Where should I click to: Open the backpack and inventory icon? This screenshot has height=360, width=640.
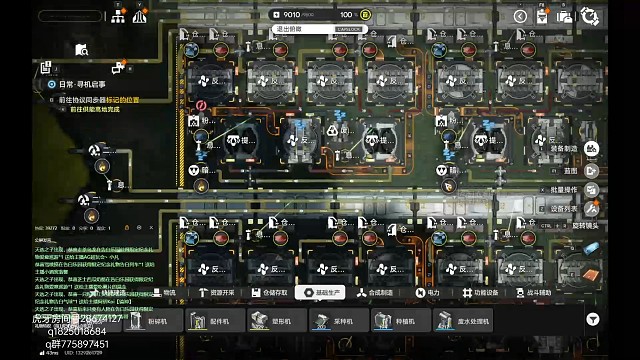pyautogui.click(x=564, y=17)
